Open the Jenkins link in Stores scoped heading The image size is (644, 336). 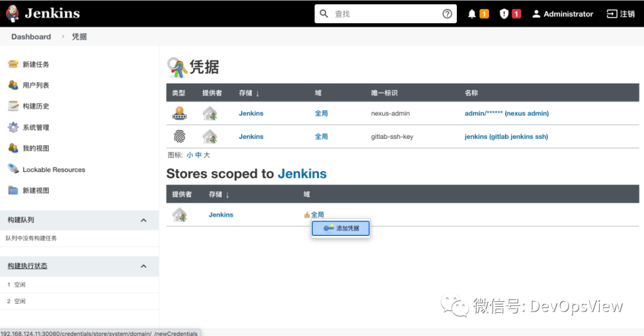tap(302, 173)
